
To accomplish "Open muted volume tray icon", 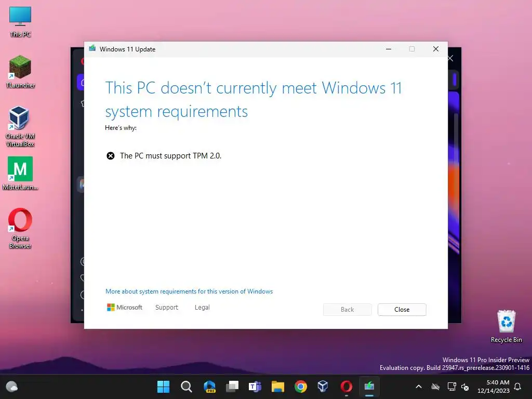I will (x=465, y=387).
